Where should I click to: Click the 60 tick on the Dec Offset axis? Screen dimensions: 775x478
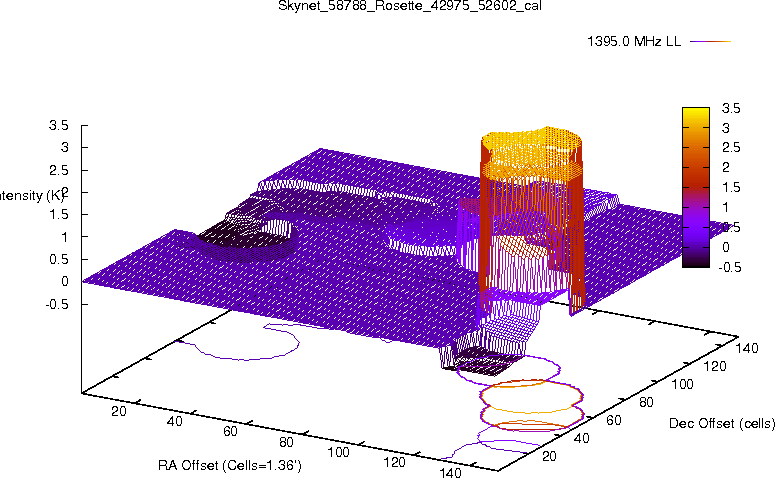coord(613,420)
